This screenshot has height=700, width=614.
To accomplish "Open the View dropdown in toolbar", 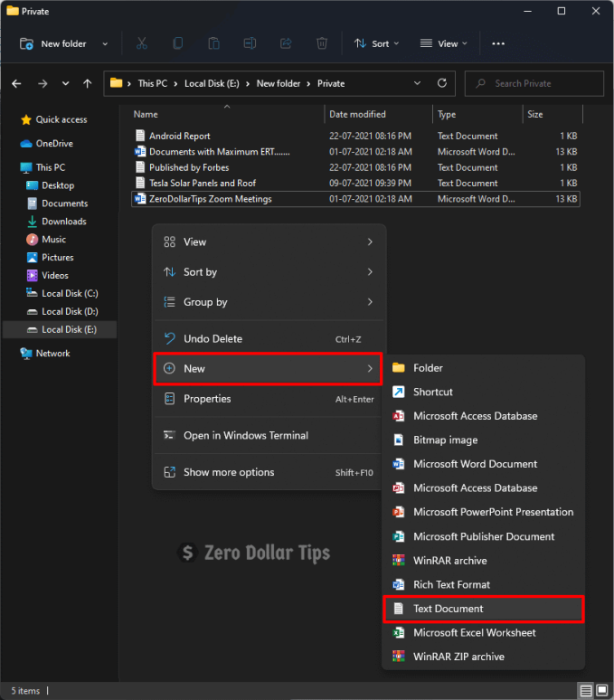I will pos(443,43).
